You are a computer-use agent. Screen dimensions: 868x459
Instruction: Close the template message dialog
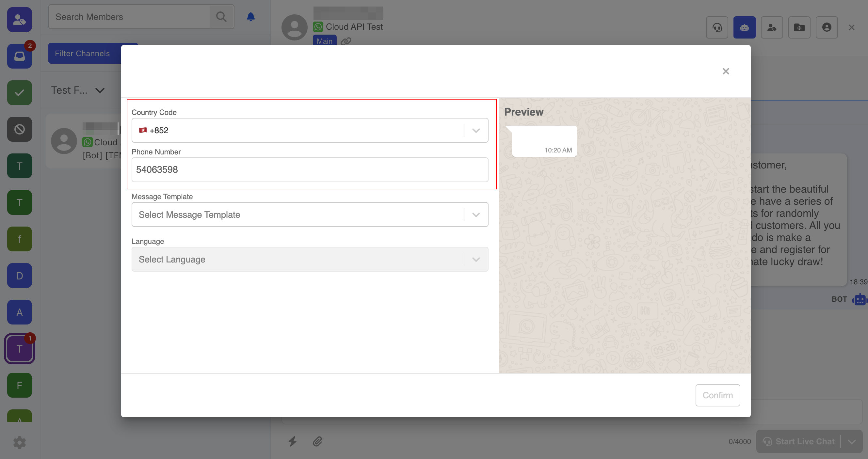(x=726, y=71)
